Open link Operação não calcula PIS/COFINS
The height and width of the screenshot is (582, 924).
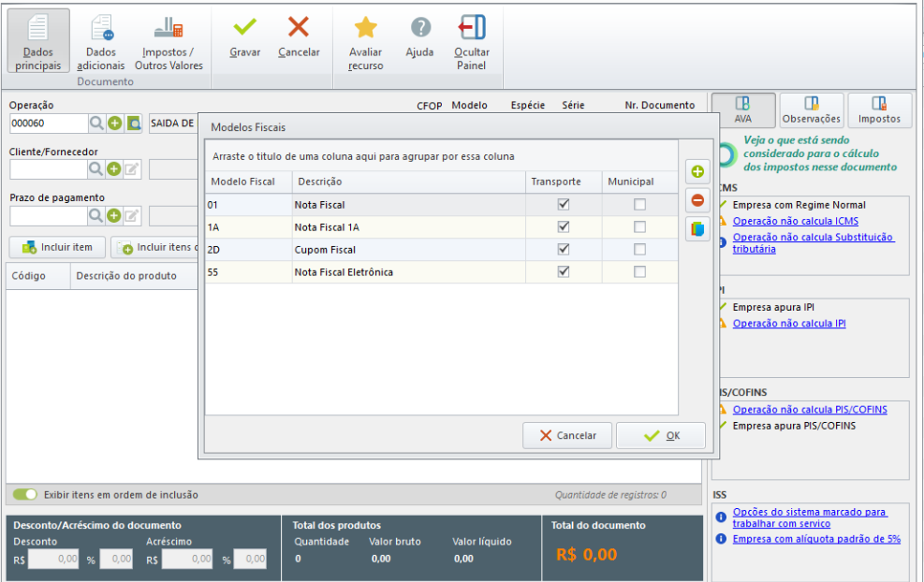tap(809, 410)
